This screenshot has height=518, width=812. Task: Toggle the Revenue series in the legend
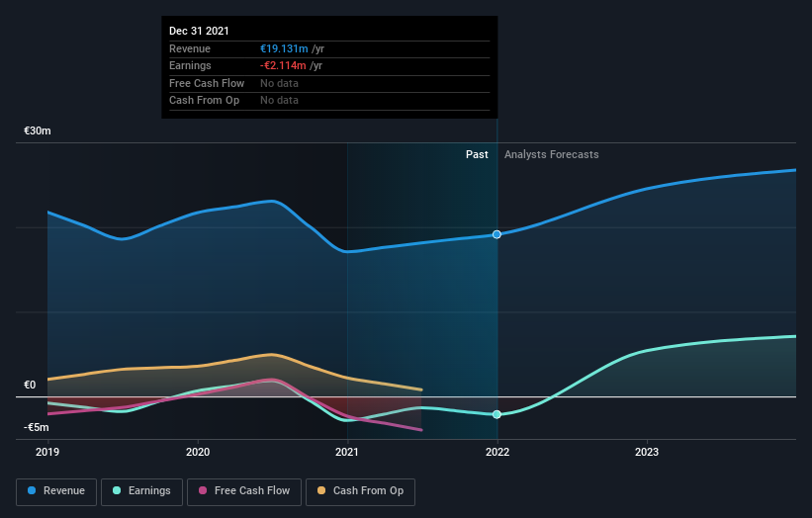[56, 491]
